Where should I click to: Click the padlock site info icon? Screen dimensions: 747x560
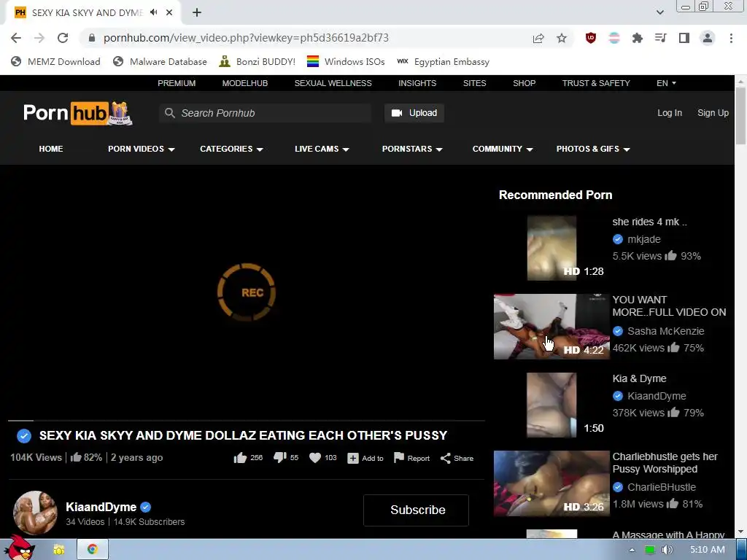coord(92,38)
